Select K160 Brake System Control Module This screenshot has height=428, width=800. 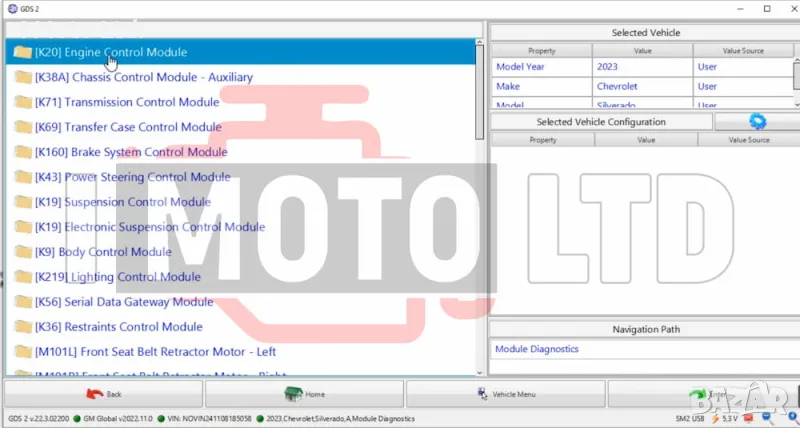pos(131,152)
